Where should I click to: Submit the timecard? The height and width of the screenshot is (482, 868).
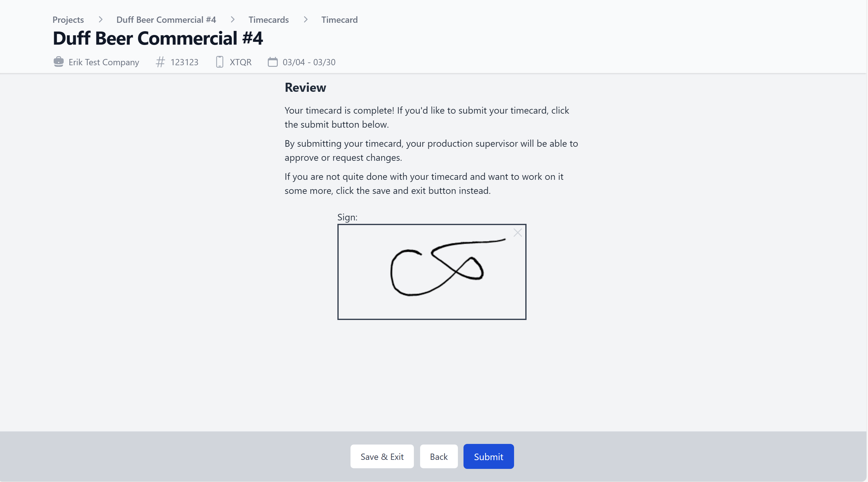pyautogui.click(x=488, y=456)
